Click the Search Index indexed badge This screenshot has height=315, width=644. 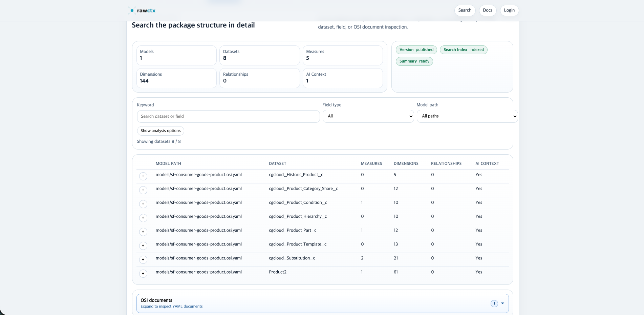[463, 50]
